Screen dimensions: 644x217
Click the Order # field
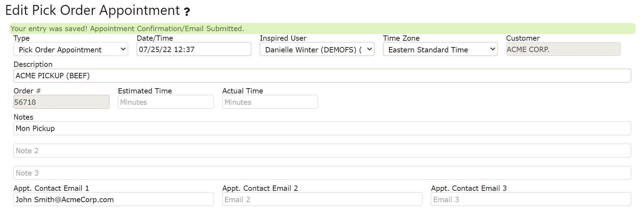61,102
